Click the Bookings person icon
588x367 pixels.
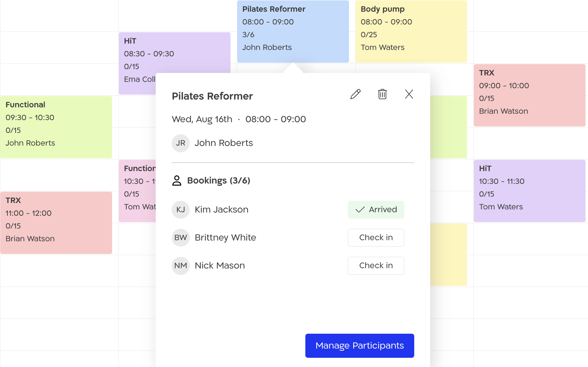[176, 180]
